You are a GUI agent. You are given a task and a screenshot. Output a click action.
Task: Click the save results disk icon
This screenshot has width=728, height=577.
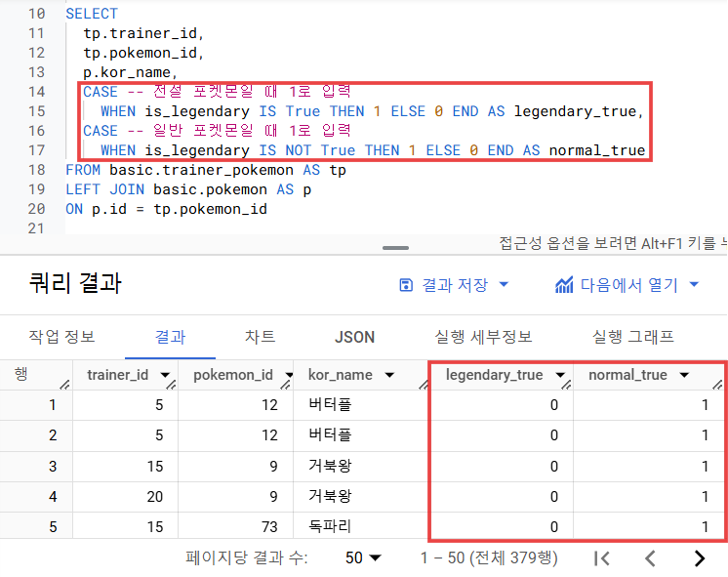click(x=406, y=285)
